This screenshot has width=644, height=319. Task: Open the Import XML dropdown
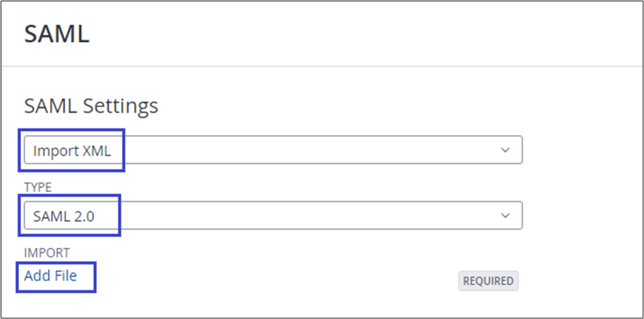(273, 150)
